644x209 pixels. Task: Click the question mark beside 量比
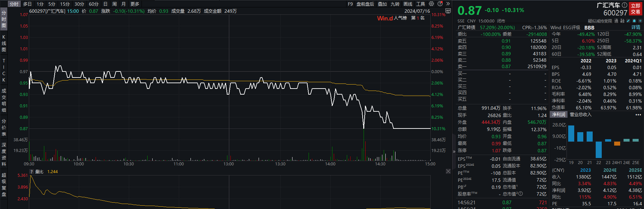click(32, 172)
